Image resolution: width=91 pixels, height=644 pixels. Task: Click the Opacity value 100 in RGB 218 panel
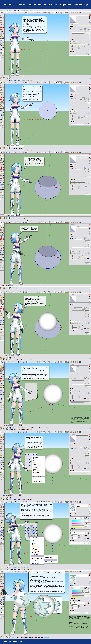86,613
